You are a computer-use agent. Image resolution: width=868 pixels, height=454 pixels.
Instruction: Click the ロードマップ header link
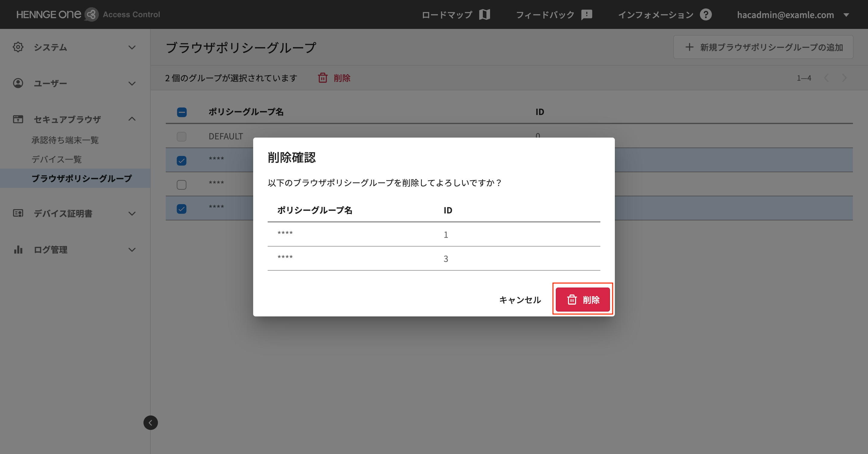tap(447, 15)
